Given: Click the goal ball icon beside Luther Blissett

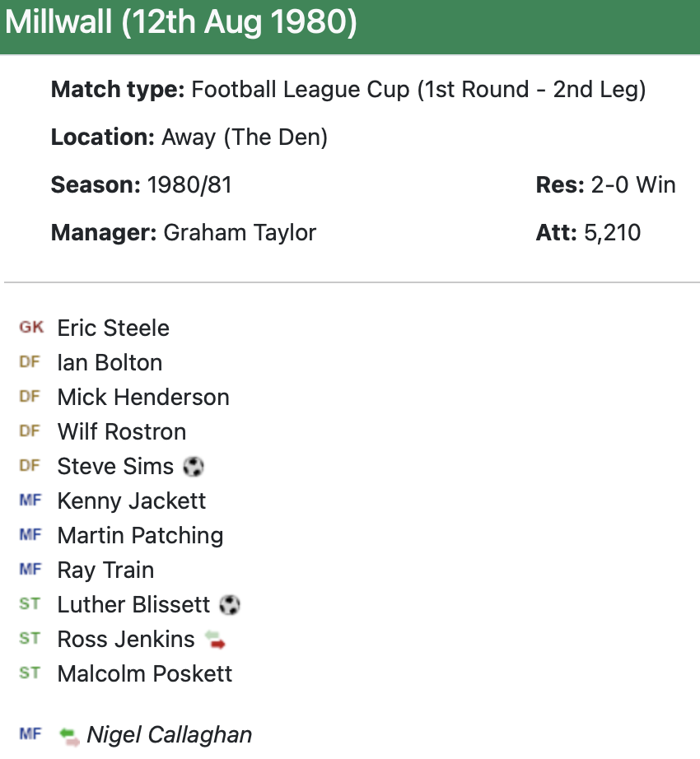Looking at the screenshot, I should [x=230, y=605].
